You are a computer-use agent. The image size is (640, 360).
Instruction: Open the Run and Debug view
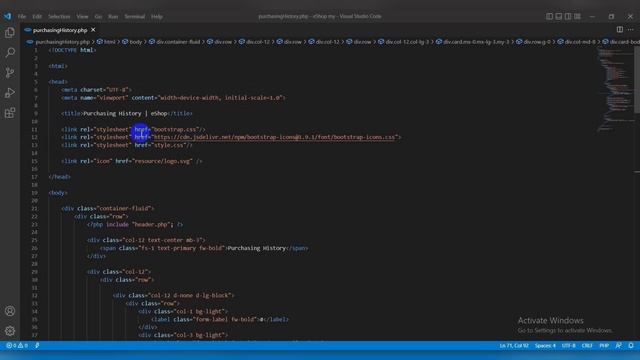coord(10,93)
